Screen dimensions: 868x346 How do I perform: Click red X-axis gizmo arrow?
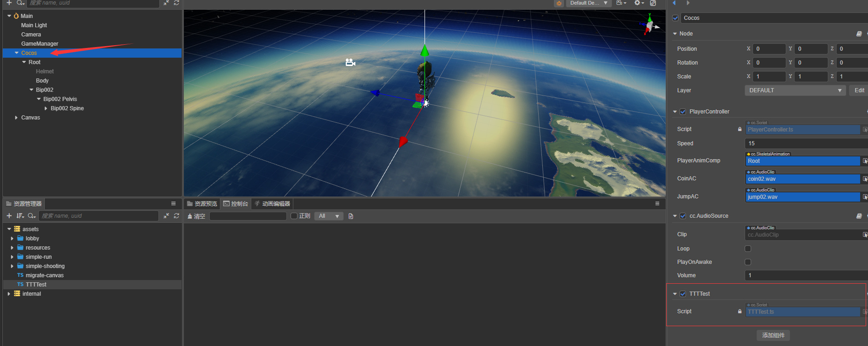(403, 142)
